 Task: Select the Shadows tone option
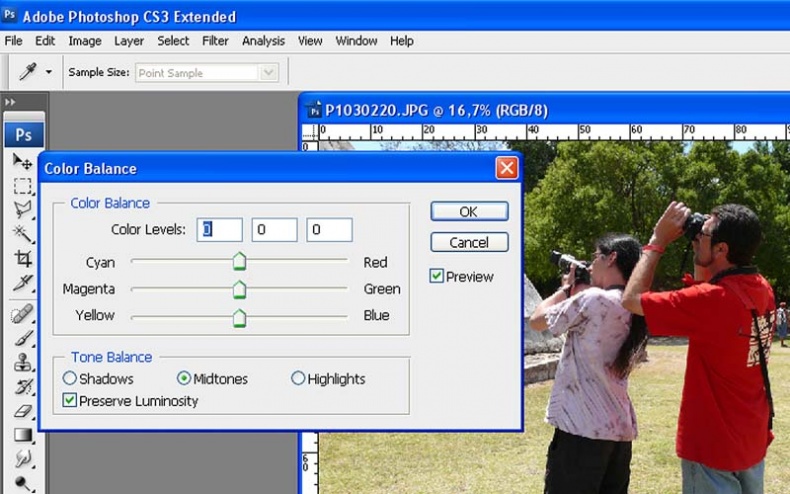pos(70,379)
